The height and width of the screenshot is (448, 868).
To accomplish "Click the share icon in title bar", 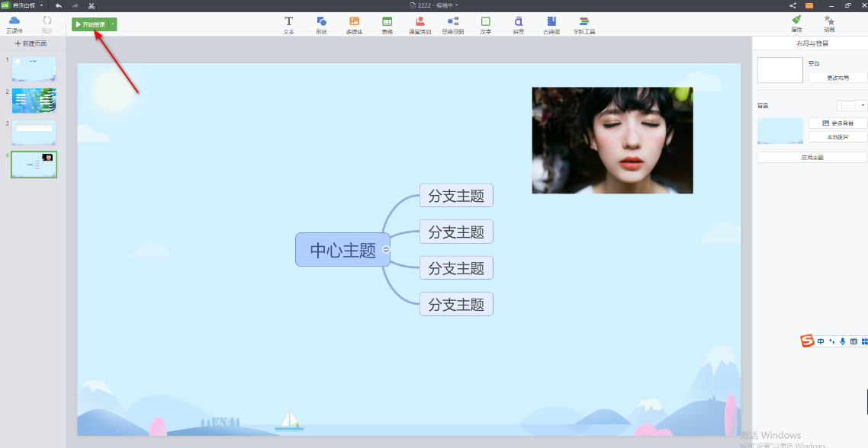I will point(792,5).
